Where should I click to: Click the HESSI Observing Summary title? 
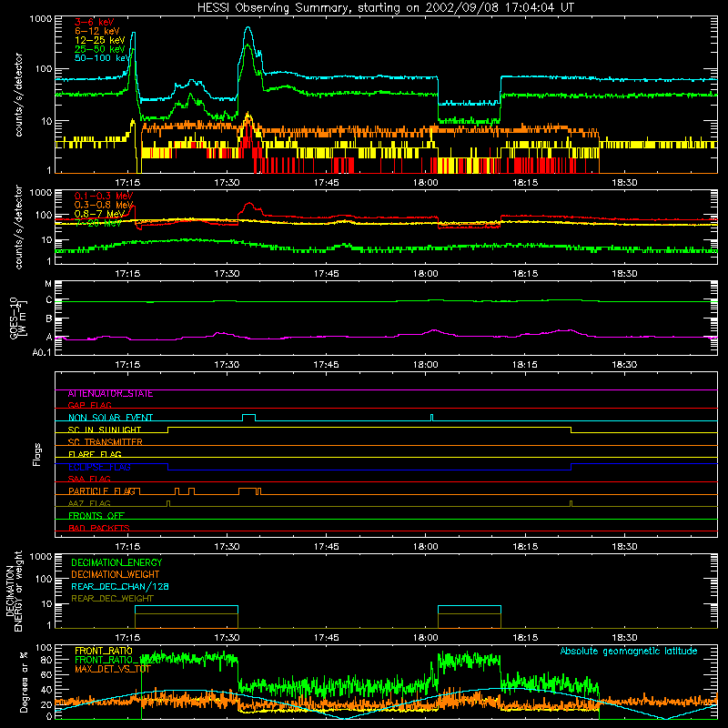click(x=386, y=8)
